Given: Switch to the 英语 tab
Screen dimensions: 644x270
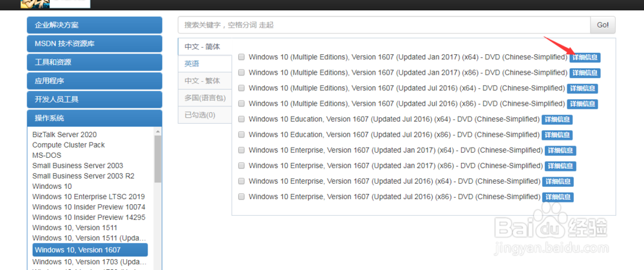Looking at the screenshot, I should tap(205, 64).
